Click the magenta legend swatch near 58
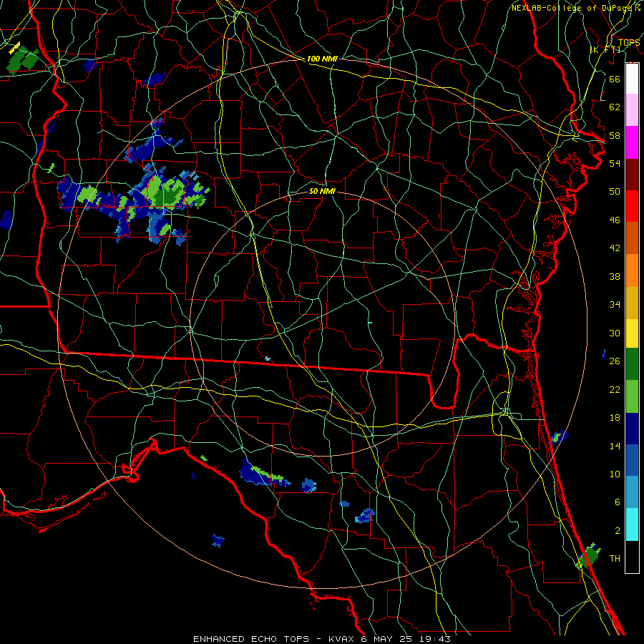Image resolution: width=644 pixels, height=644 pixels. pyautogui.click(x=632, y=142)
